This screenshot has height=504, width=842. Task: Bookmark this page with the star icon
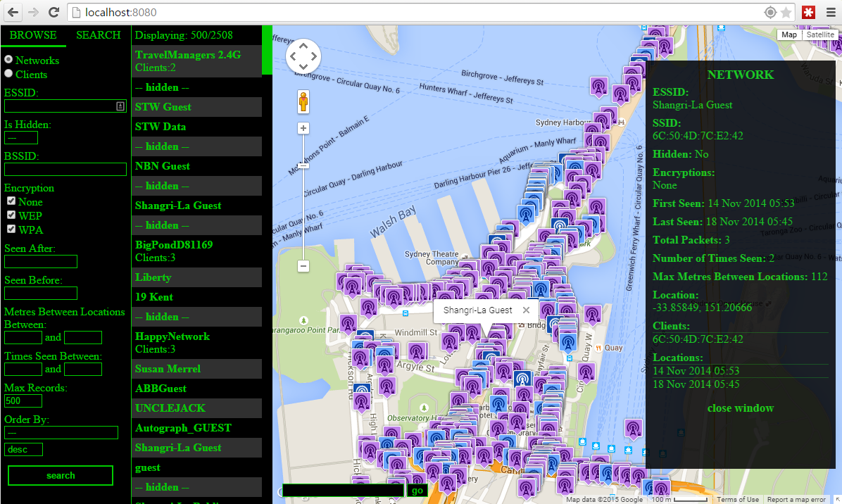786,12
